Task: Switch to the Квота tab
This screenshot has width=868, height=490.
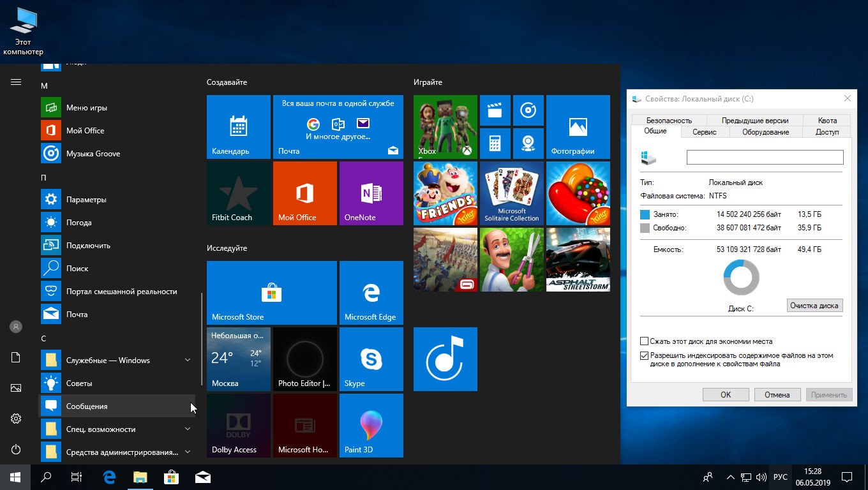Action: pos(827,120)
